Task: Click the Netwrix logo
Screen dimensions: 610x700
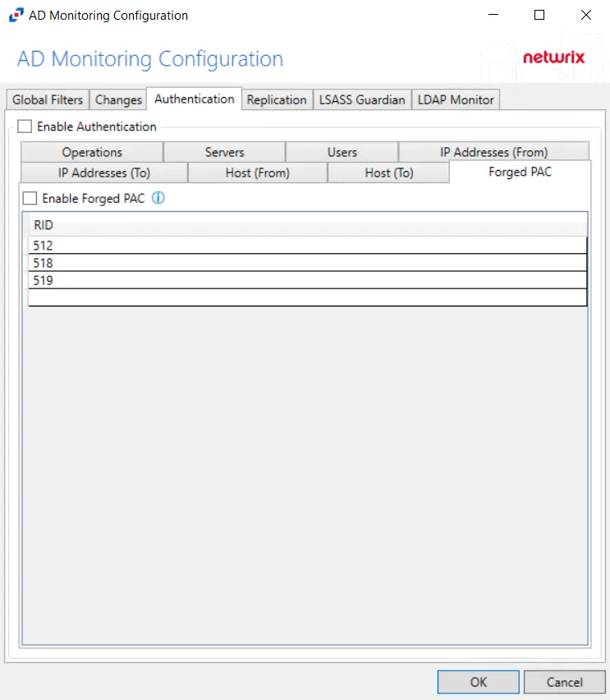Action: coord(553,58)
